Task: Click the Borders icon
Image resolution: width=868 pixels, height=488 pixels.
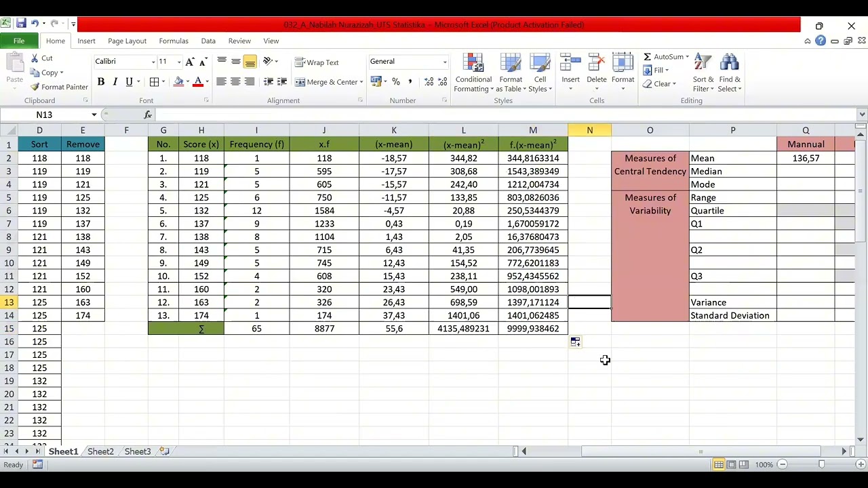Action: point(155,82)
